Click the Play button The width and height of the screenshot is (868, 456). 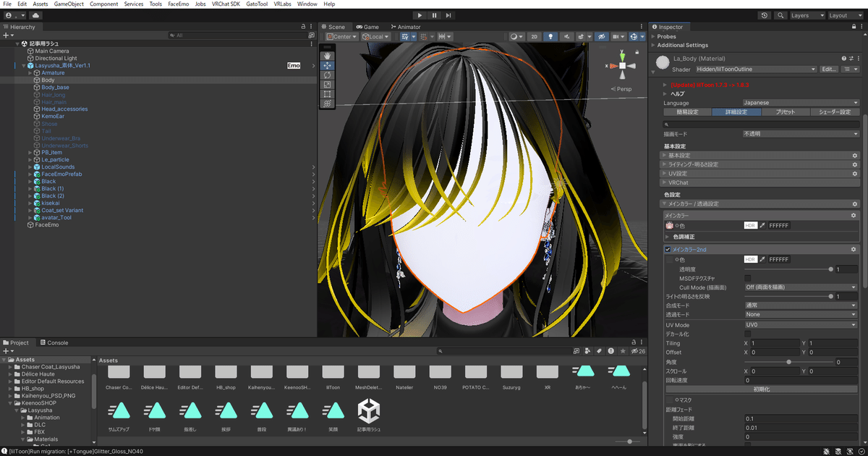420,15
